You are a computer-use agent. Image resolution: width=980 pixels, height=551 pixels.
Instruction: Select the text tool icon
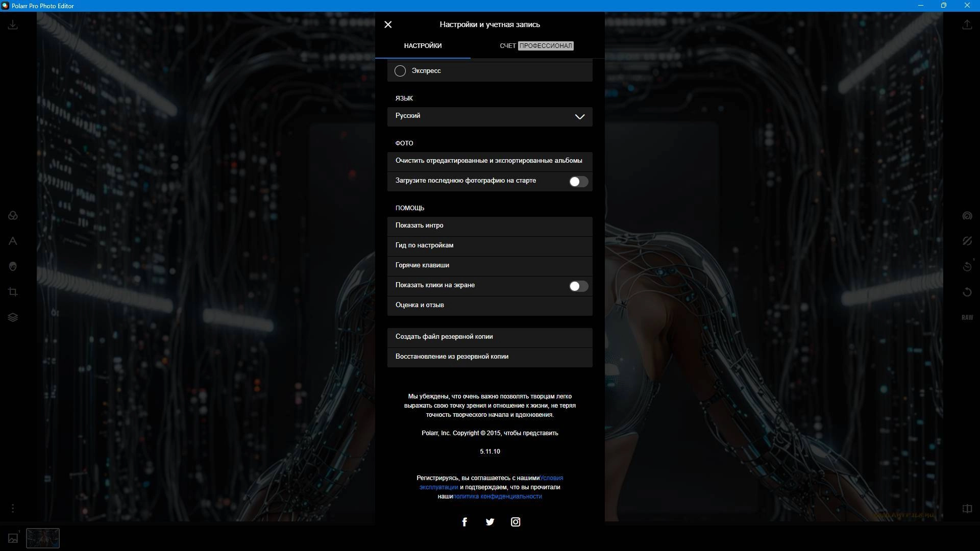(13, 241)
